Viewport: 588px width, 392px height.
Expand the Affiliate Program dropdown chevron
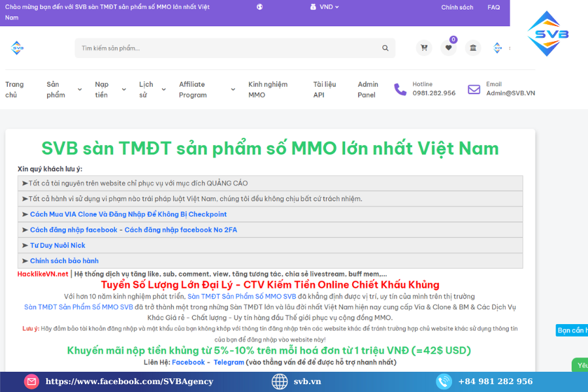[233, 90]
